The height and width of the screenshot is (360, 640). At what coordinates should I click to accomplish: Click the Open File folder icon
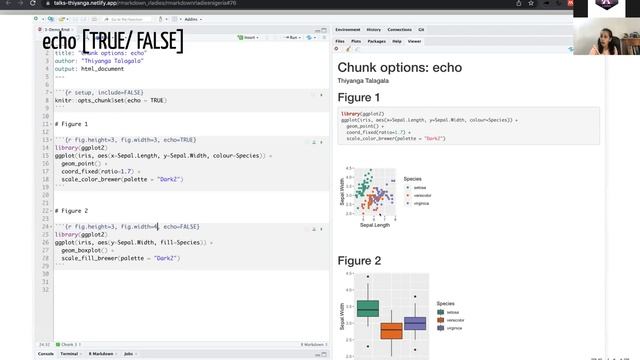coord(62,19)
